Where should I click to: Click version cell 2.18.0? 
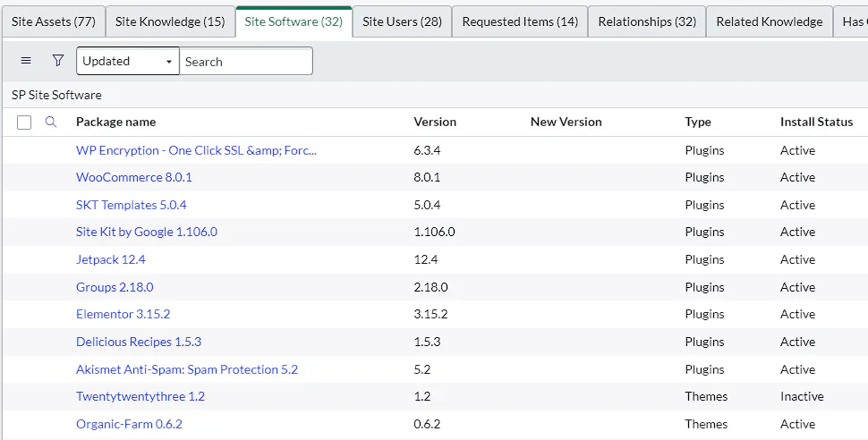pos(430,287)
